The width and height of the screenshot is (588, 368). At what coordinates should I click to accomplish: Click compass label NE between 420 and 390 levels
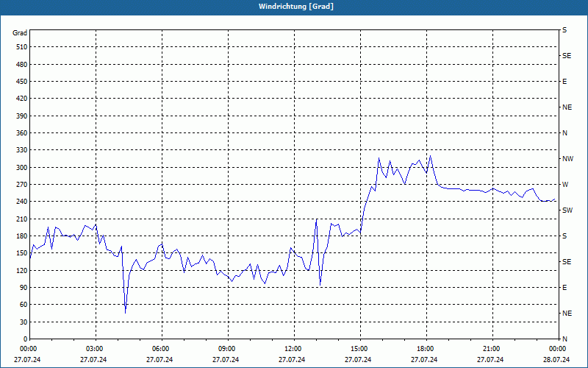[x=567, y=107]
